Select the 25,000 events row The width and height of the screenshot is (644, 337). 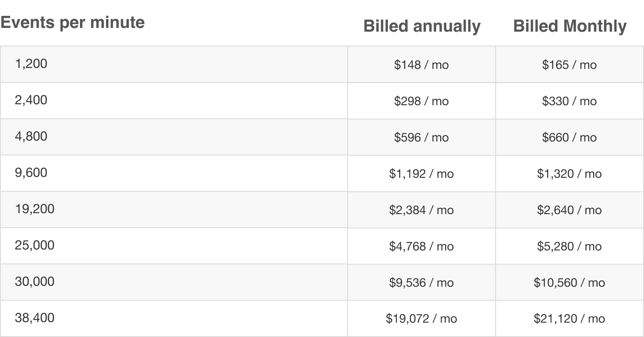(322, 246)
